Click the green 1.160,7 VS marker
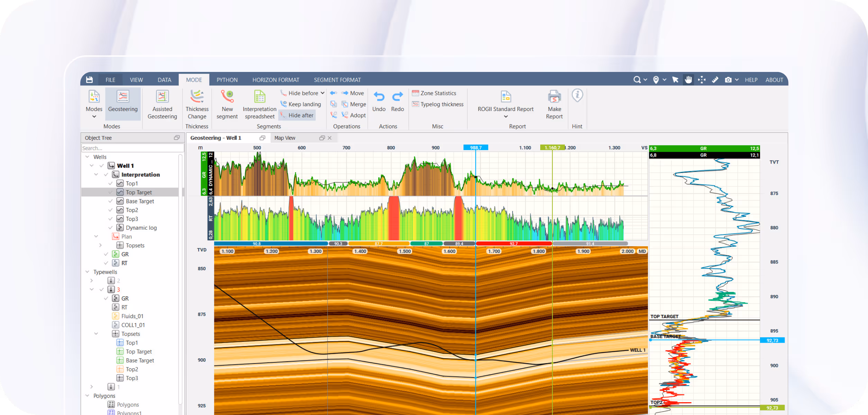868x415 pixels. [x=552, y=148]
